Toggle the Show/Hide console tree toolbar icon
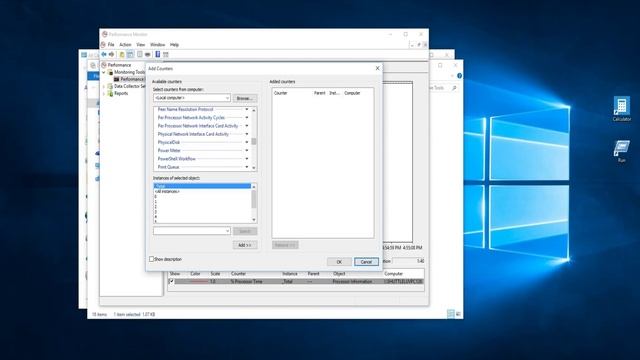640x360 pixels. [130, 54]
